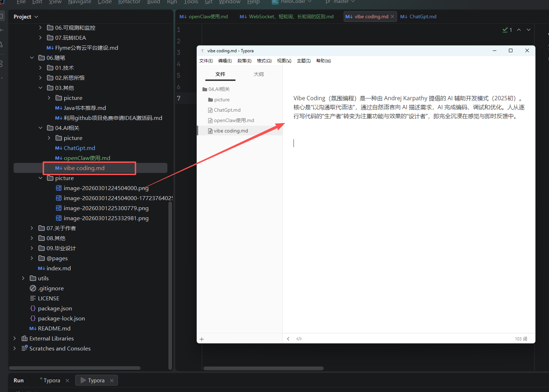Open image-20260301225300779.png in project tree
Image resolution: width=549 pixels, height=392 pixels.
[x=106, y=208]
